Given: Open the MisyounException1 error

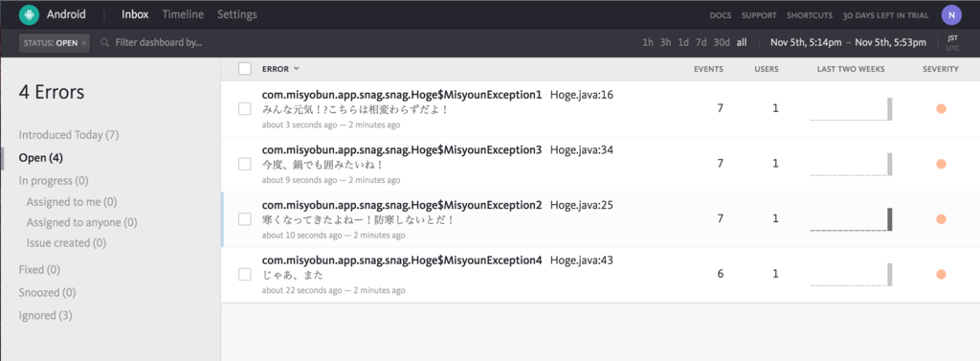Looking at the screenshot, I should coord(402,95).
